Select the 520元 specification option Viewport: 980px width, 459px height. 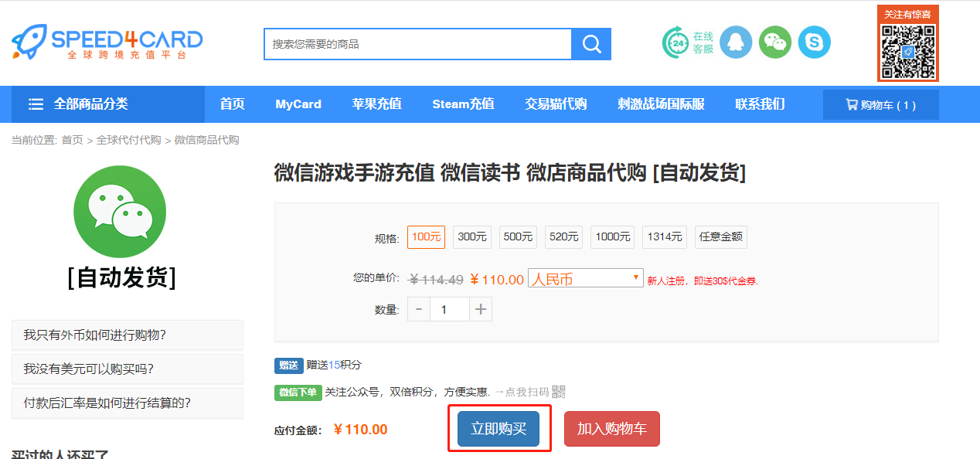pos(563,237)
